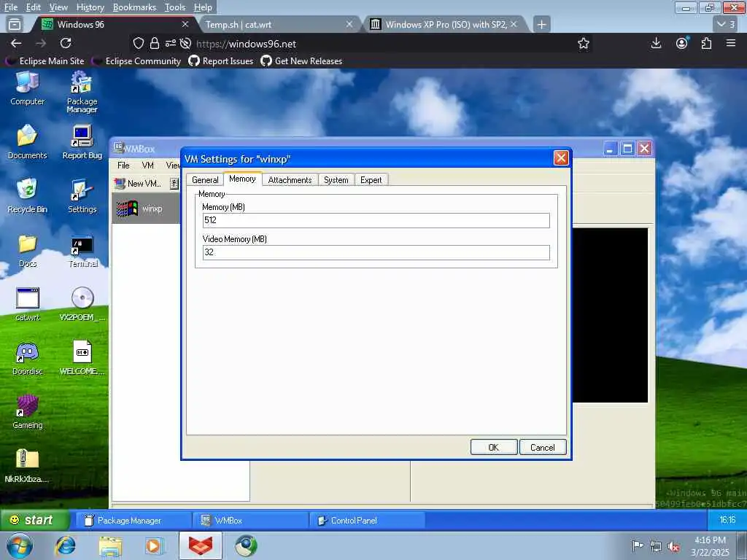Open Report Issues bookmark
The image size is (747, 560).
coord(221,61)
